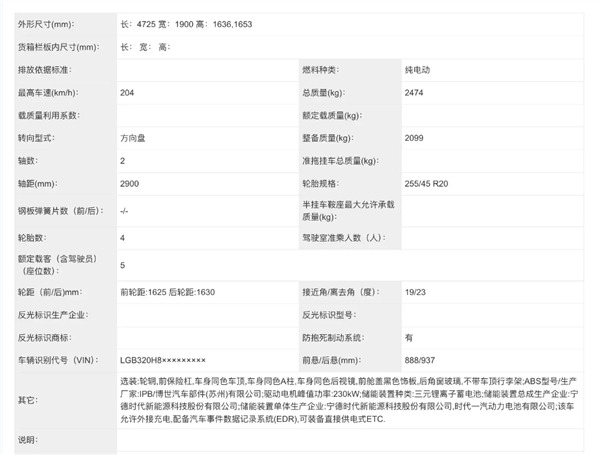
Task: Click the tire specification 255/45 R20
Action: pyautogui.click(x=428, y=186)
